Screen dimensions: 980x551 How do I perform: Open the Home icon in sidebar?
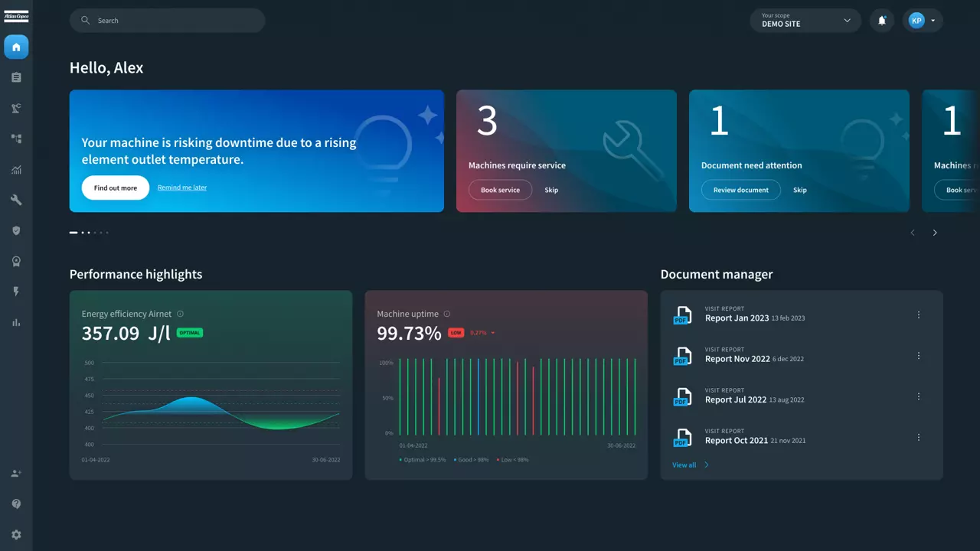point(16,47)
